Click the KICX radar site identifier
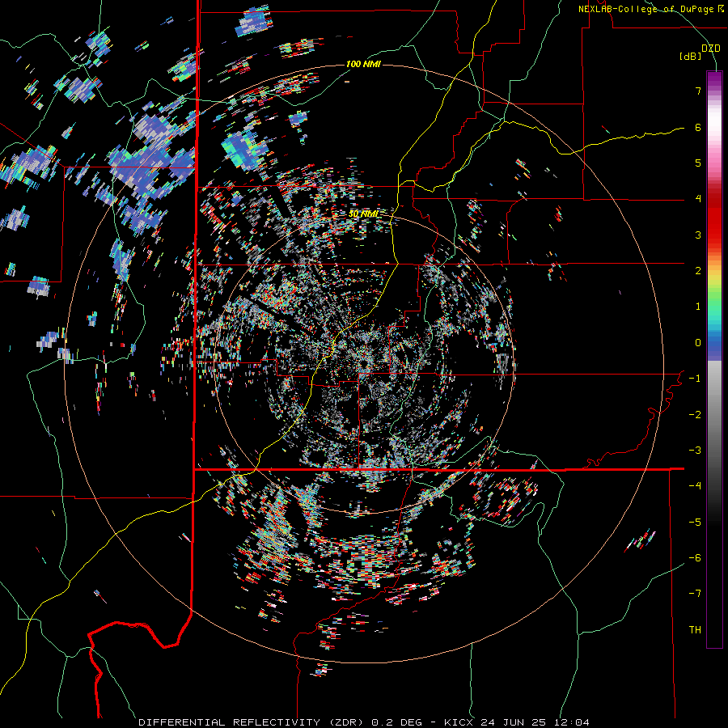The width and height of the screenshot is (728, 728). coord(459,722)
